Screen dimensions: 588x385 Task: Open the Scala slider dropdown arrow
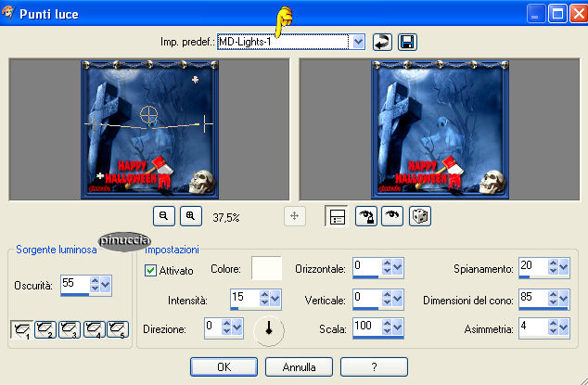click(398, 327)
